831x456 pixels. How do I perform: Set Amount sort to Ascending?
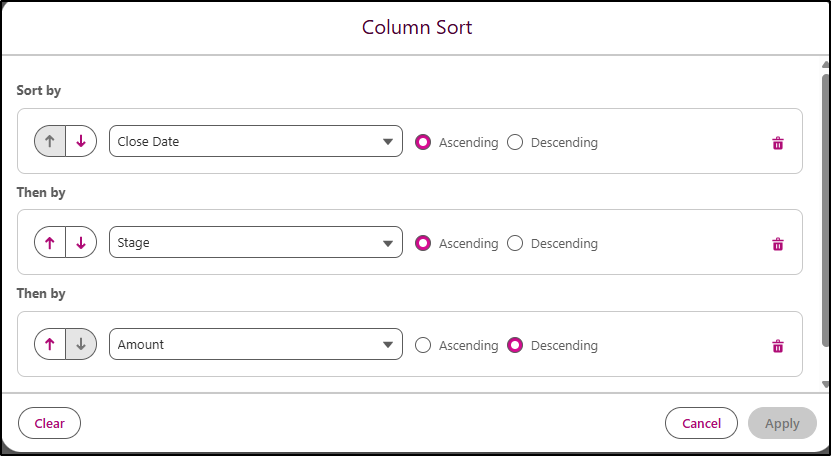click(x=423, y=345)
